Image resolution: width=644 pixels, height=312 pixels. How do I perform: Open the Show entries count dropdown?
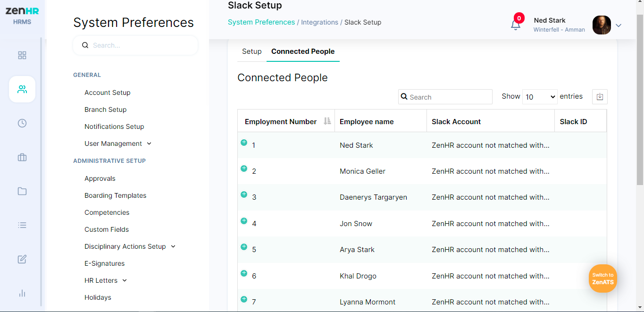point(540,97)
